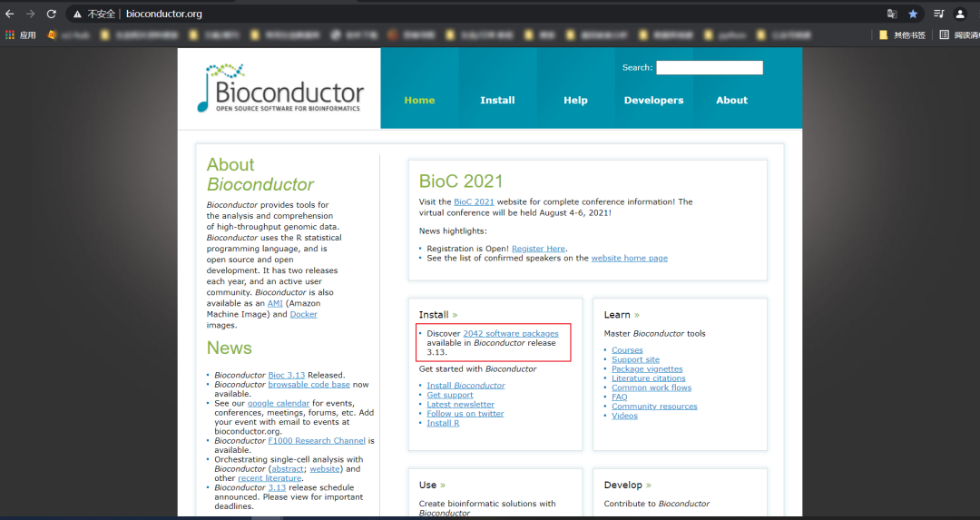980x520 pixels.
Task: Focus the Search input field
Action: [710, 67]
